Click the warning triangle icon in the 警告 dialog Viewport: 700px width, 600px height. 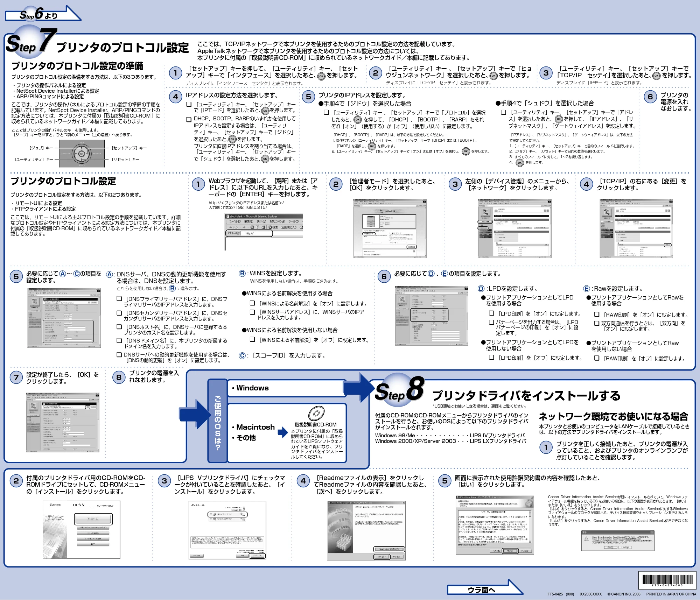(x=586, y=539)
